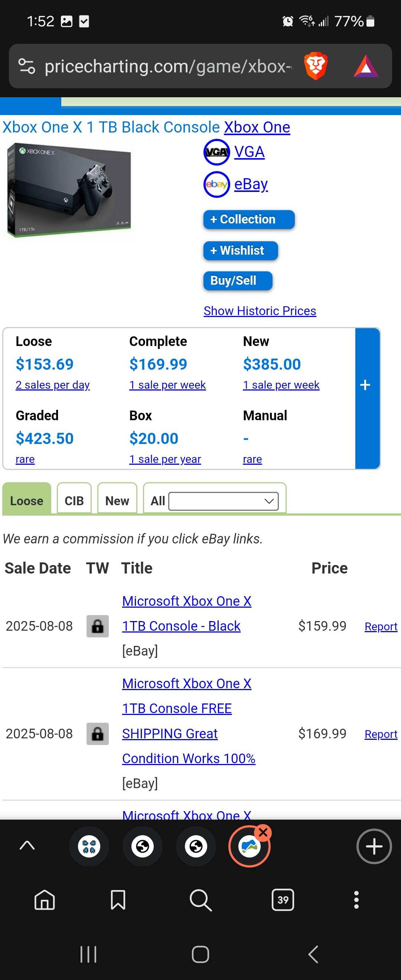The height and width of the screenshot is (980, 401).
Task: Close the active PriceCharting tab badge
Action: (263, 833)
